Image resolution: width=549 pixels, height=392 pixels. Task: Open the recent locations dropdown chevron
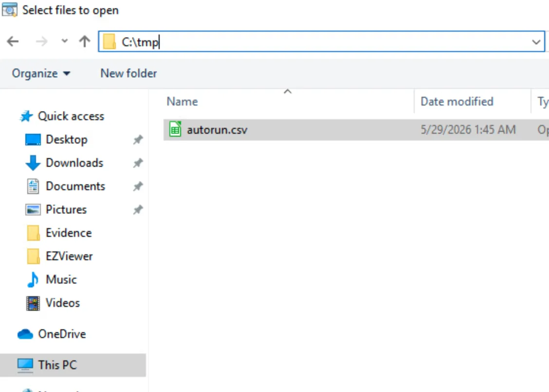pos(64,41)
